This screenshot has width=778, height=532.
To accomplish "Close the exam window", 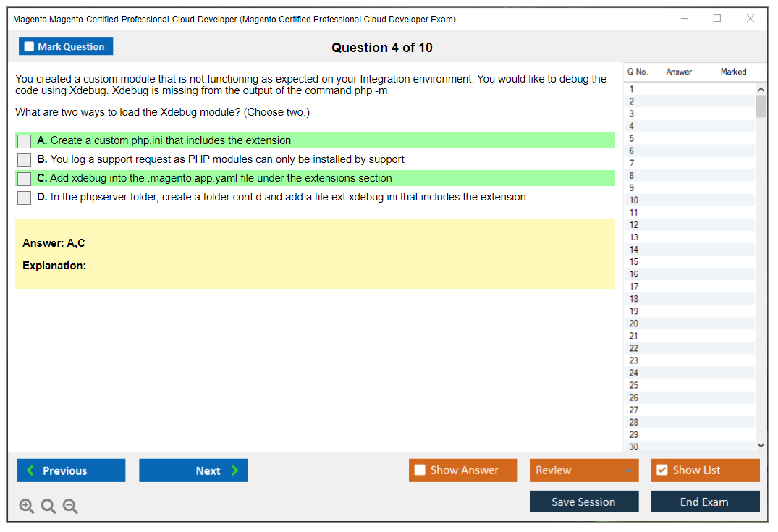I will coord(750,19).
